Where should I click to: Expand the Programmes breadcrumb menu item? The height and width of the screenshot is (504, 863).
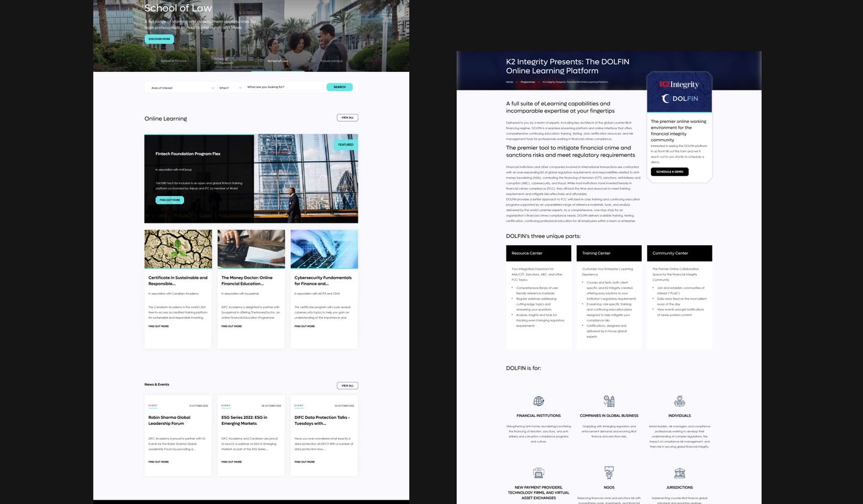[x=527, y=82]
